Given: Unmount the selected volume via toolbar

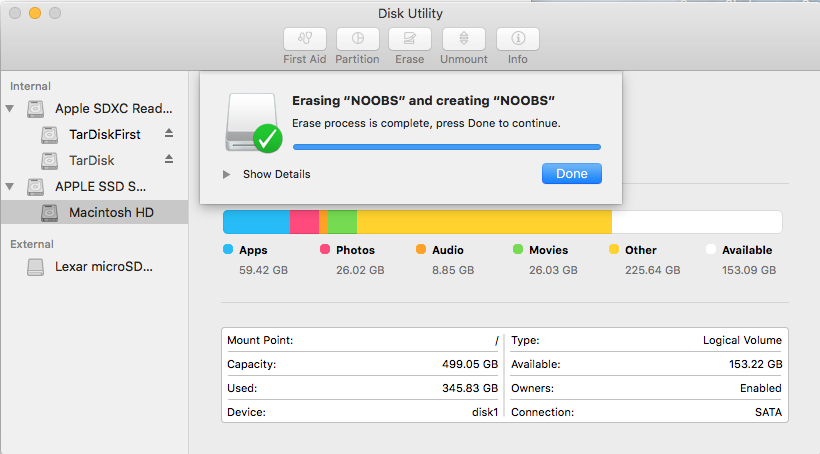Looking at the screenshot, I should [x=464, y=39].
